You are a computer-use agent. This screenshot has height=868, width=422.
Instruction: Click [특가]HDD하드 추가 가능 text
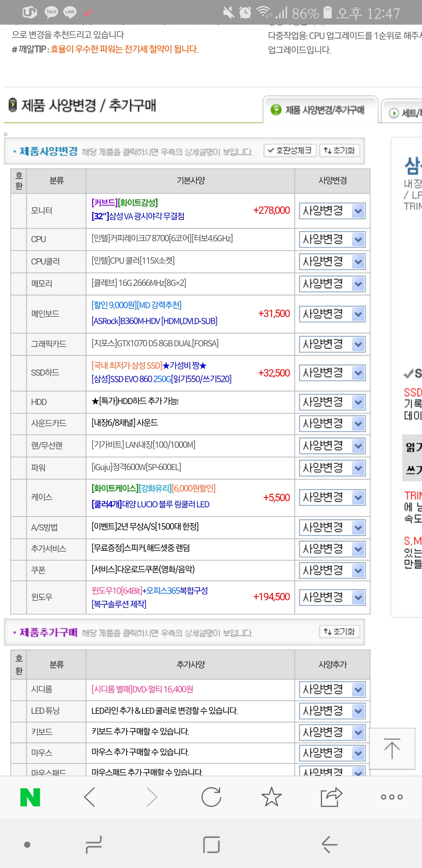(x=135, y=401)
